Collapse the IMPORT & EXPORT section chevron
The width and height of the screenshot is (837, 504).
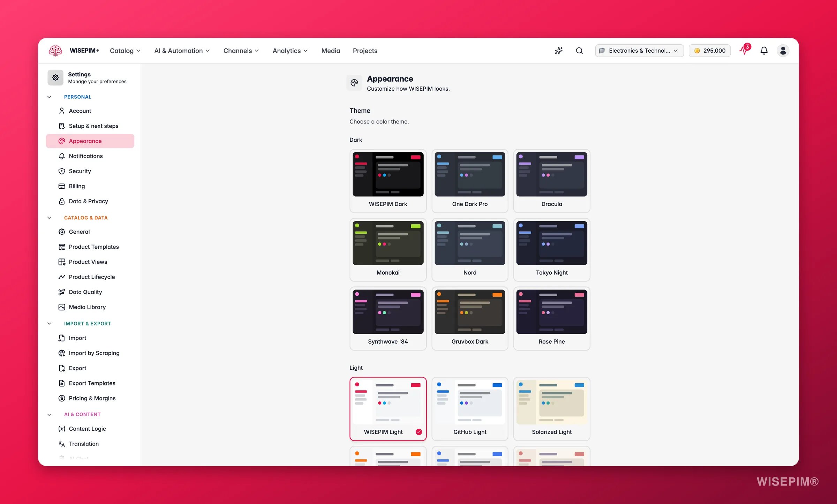[x=49, y=324]
